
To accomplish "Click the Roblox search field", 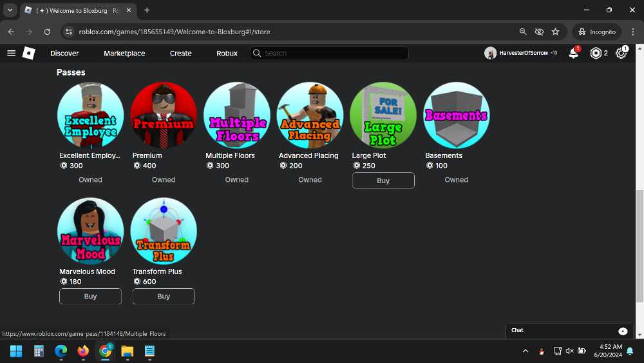I will pyautogui.click(x=329, y=53).
